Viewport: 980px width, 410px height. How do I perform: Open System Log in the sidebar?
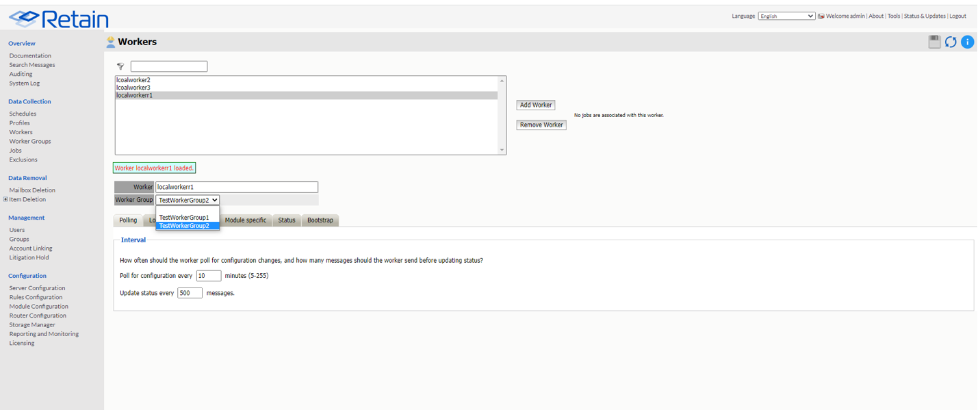pyautogui.click(x=25, y=84)
